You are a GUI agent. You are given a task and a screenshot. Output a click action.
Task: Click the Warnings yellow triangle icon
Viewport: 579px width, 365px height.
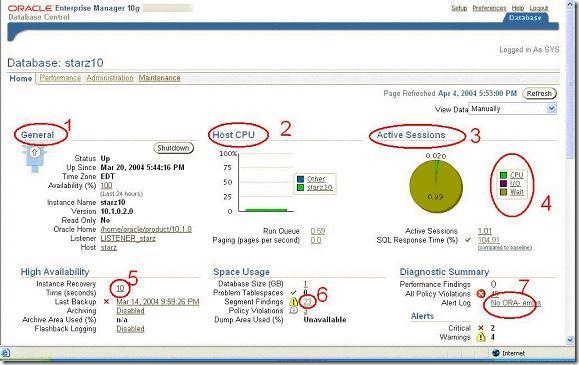click(x=481, y=337)
